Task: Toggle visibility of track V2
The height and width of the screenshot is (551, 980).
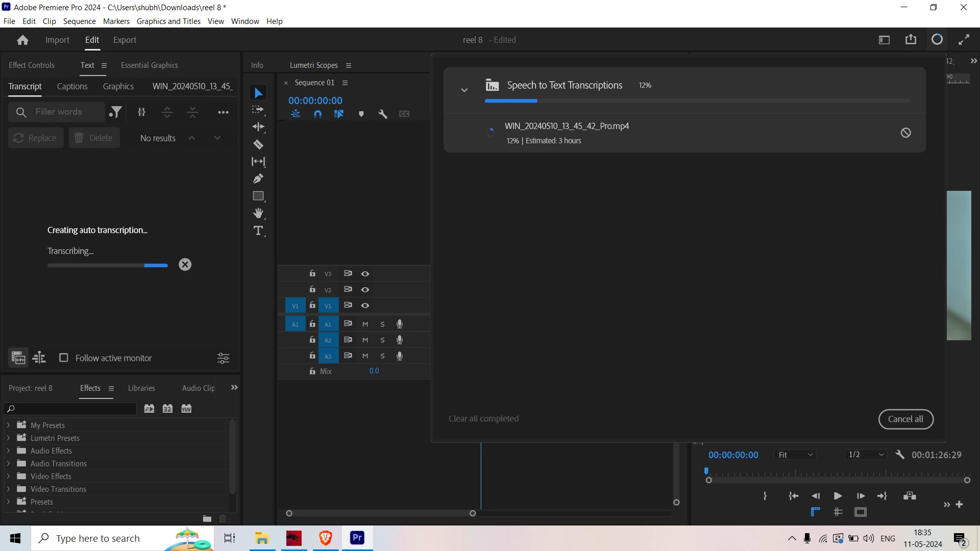Action: [365, 289]
